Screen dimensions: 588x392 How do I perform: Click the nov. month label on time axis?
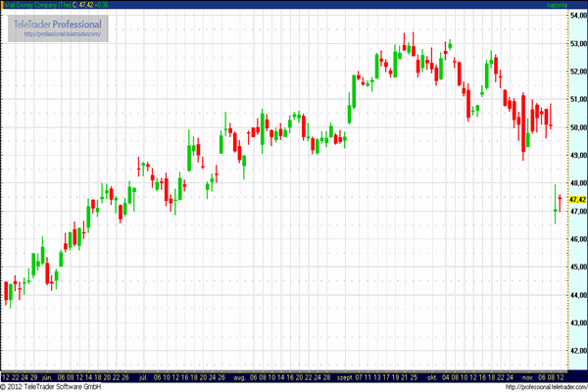[527, 377]
